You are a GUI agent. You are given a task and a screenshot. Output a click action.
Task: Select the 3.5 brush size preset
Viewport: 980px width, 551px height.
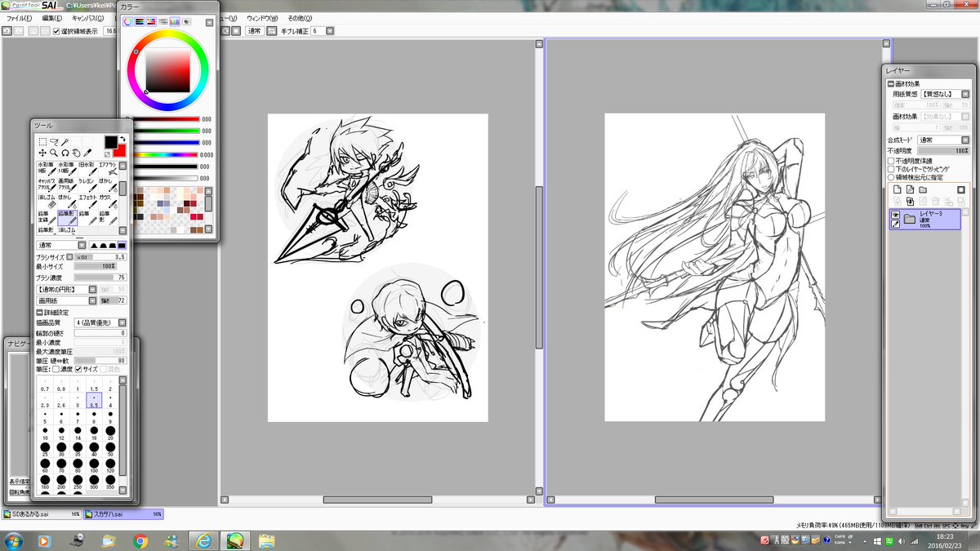tap(93, 401)
